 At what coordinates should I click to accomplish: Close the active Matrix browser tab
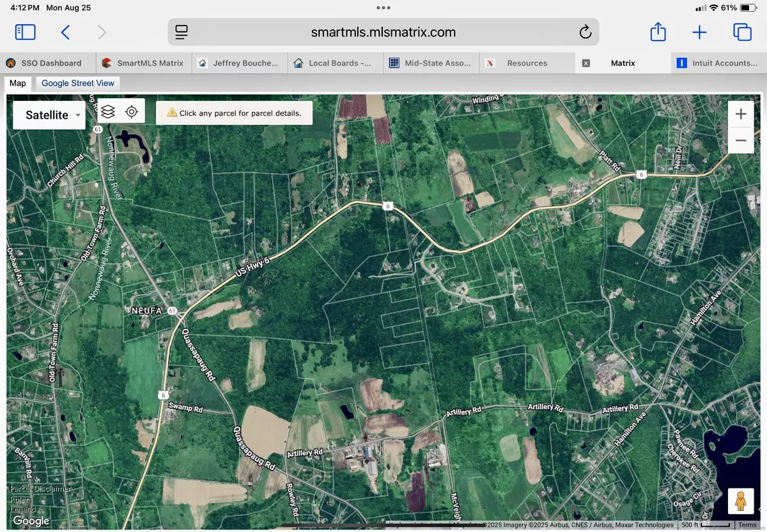coord(586,63)
